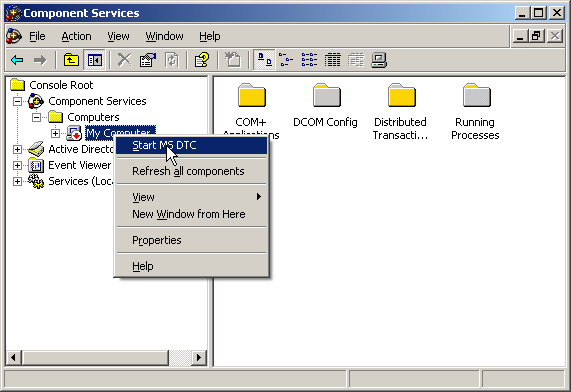Choose Help in the context menu
571x392 pixels.
(x=192, y=266)
